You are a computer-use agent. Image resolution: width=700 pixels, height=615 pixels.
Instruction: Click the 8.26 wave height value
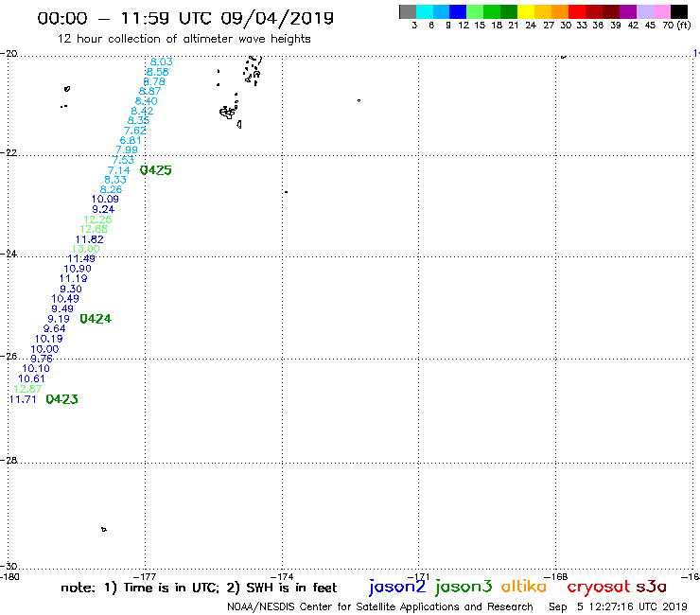112,189
